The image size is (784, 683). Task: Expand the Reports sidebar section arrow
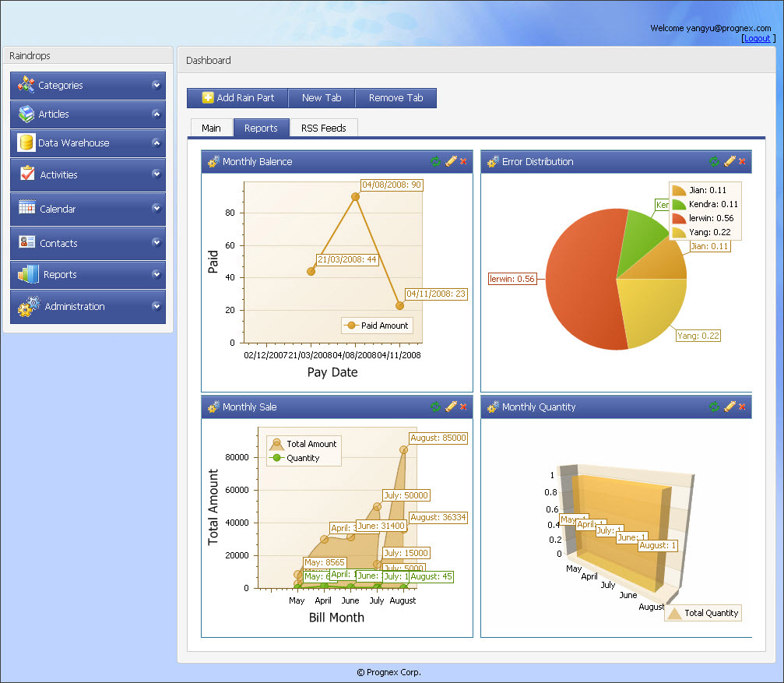(x=156, y=274)
